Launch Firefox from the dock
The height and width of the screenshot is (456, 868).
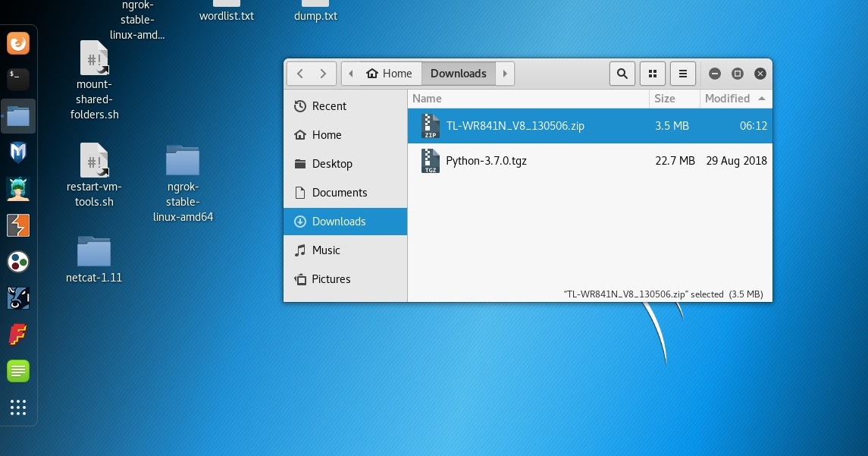click(18, 43)
